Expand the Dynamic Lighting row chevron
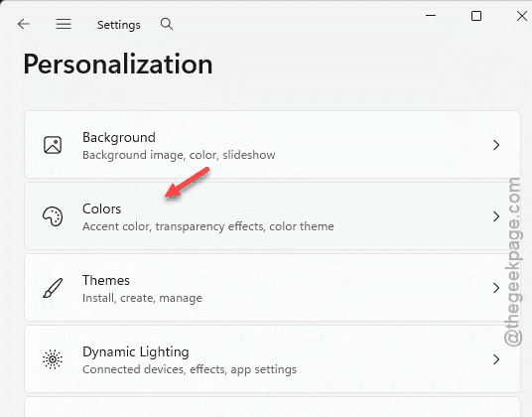Screen dimensions: 532x417 (x=496, y=359)
